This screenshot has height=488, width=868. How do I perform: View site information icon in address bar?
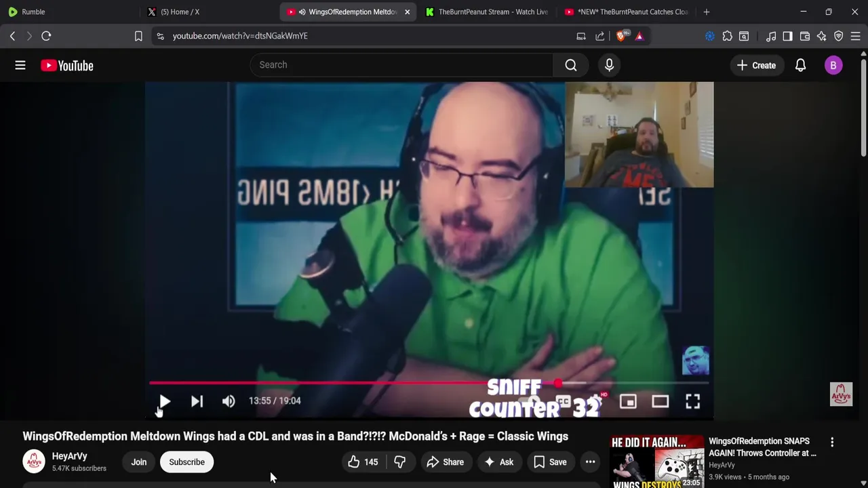pyautogui.click(x=160, y=36)
